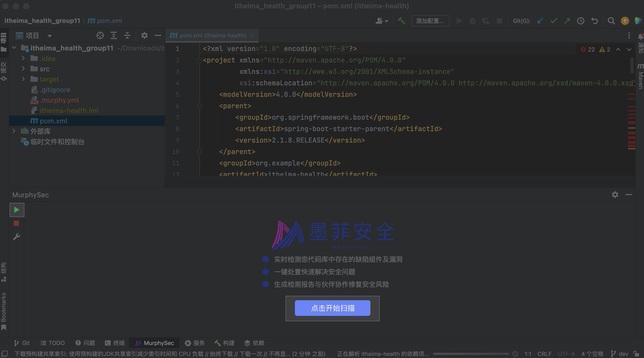This screenshot has height=358, width=644.
Task: Toggle the MurphySec tool window tab
Action: tap(154, 343)
